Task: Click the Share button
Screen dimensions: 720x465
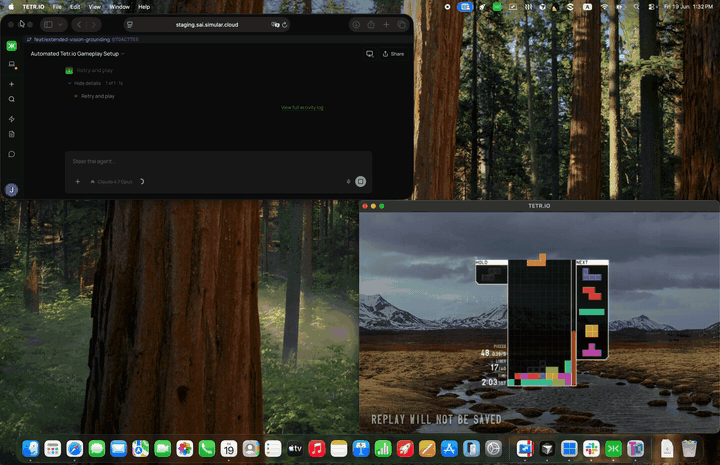Action: pyautogui.click(x=394, y=54)
